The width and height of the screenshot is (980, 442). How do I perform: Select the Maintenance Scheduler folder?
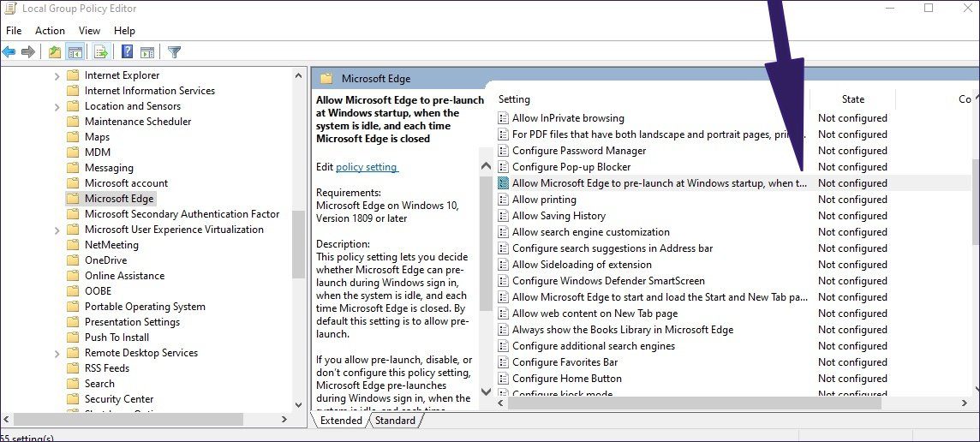138,122
